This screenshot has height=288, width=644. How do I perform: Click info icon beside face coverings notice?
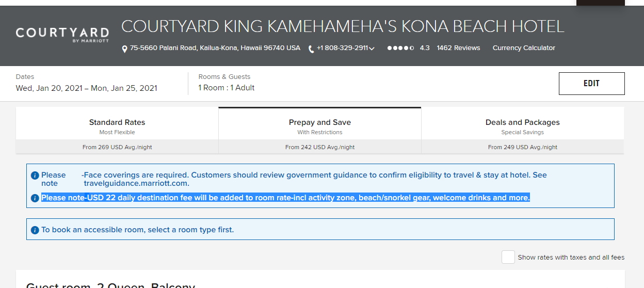tap(35, 175)
